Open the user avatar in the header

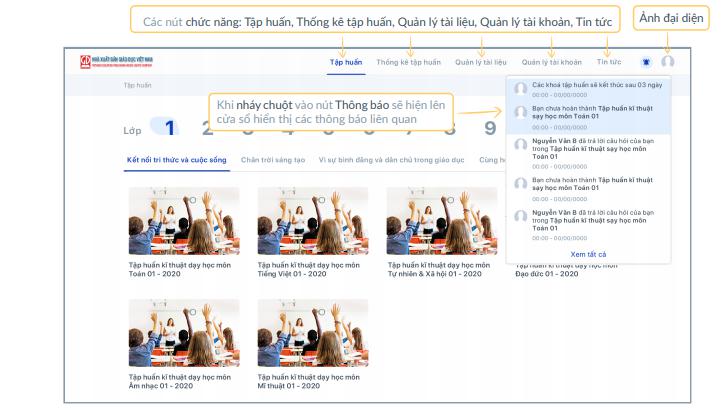point(668,62)
